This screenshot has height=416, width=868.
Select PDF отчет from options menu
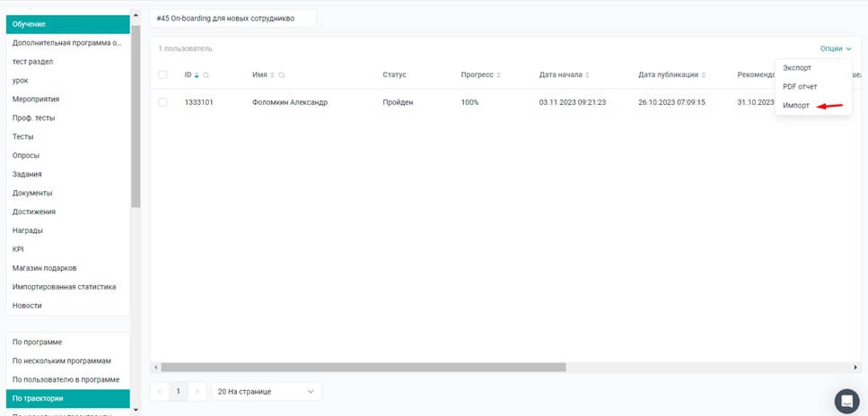800,86
